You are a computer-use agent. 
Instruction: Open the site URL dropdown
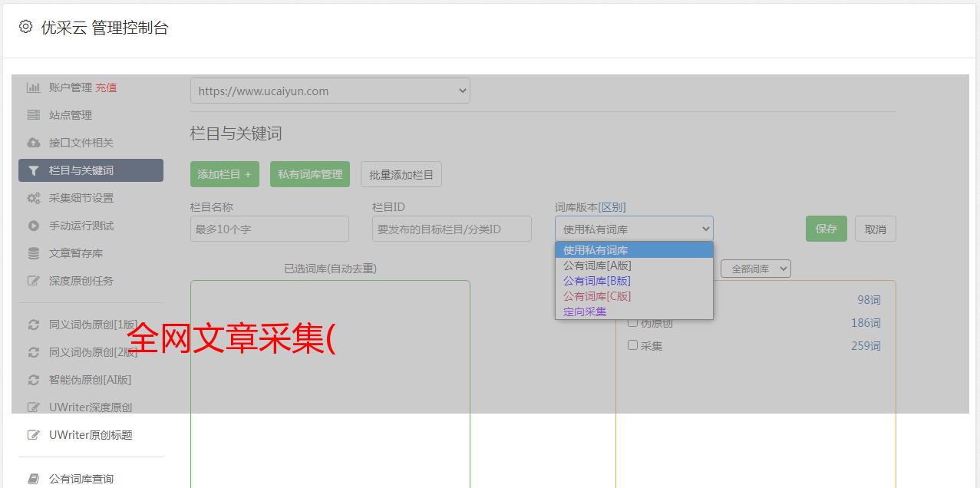(330, 91)
